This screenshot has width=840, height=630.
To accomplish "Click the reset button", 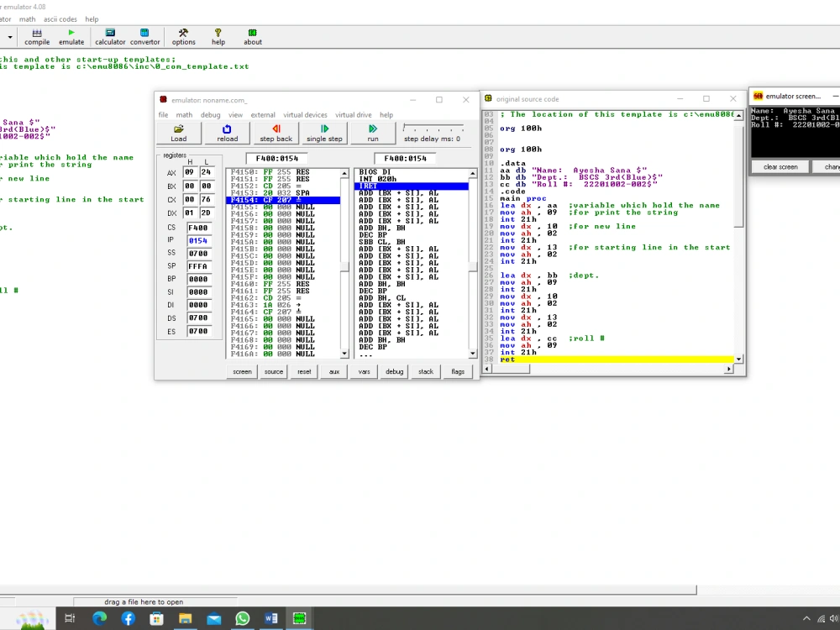I will [304, 371].
